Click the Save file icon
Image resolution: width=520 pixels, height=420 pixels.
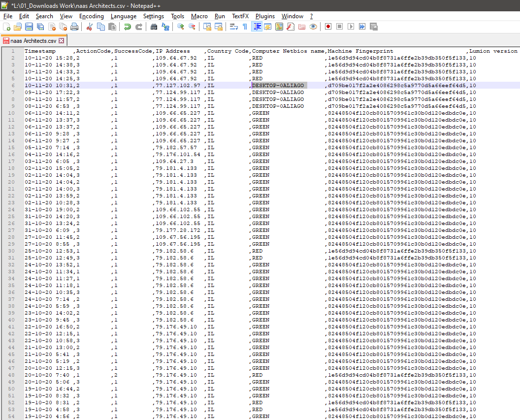29,27
